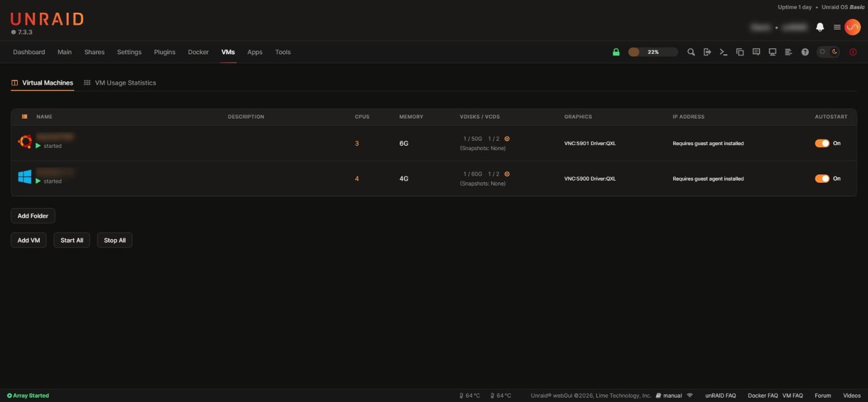Image resolution: width=868 pixels, height=402 pixels.
Task: Switch the light and dark theme toggle
Action: tap(829, 52)
